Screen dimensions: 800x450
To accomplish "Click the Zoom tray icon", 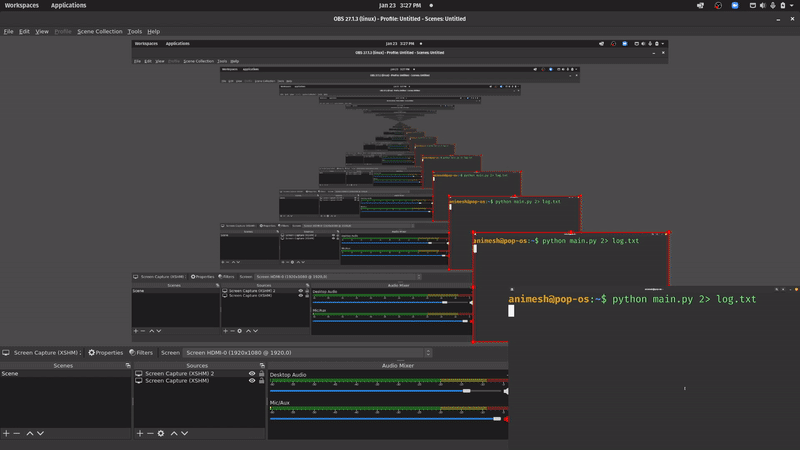I will pos(735,6).
